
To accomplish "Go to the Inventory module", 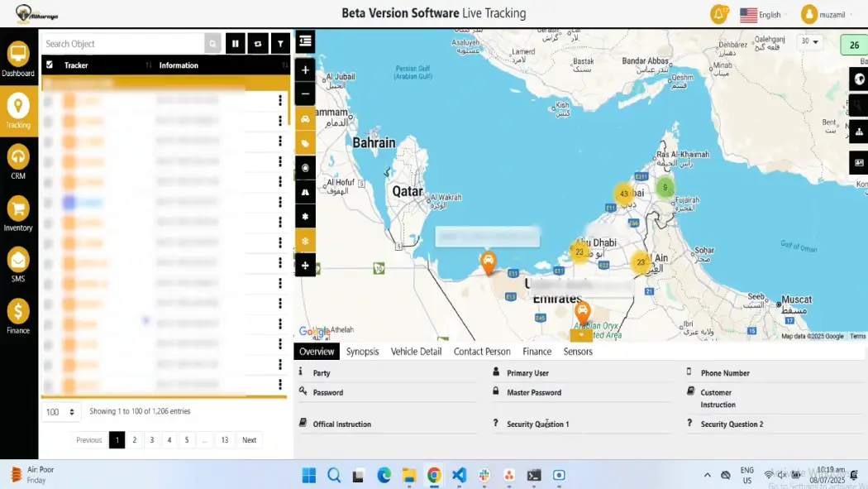I will pos(18,213).
